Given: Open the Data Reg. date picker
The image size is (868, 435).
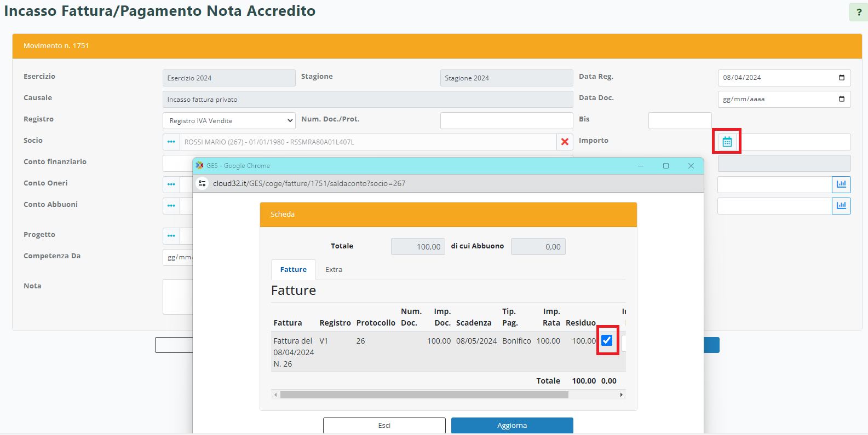Looking at the screenshot, I should (x=842, y=78).
